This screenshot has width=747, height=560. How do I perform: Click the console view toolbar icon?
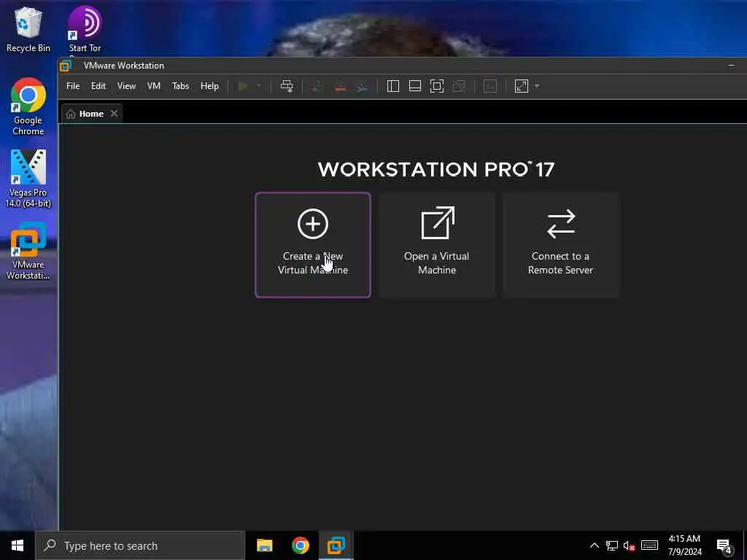[490, 86]
